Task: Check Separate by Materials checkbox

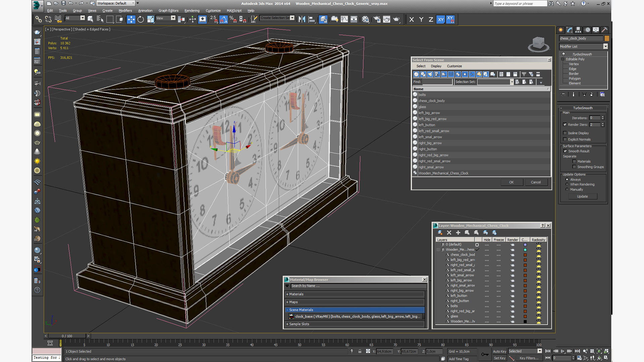Action: [x=574, y=162]
